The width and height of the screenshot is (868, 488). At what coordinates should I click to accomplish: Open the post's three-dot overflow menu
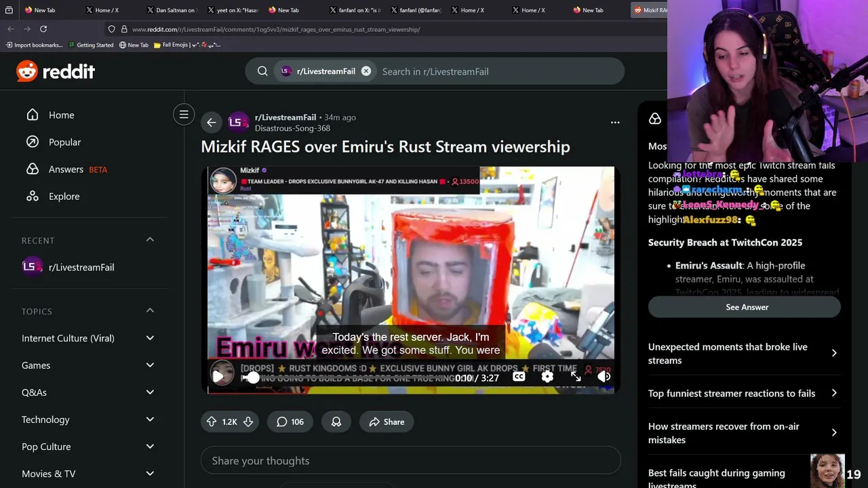pyautogui.click(x=615, y=123)
